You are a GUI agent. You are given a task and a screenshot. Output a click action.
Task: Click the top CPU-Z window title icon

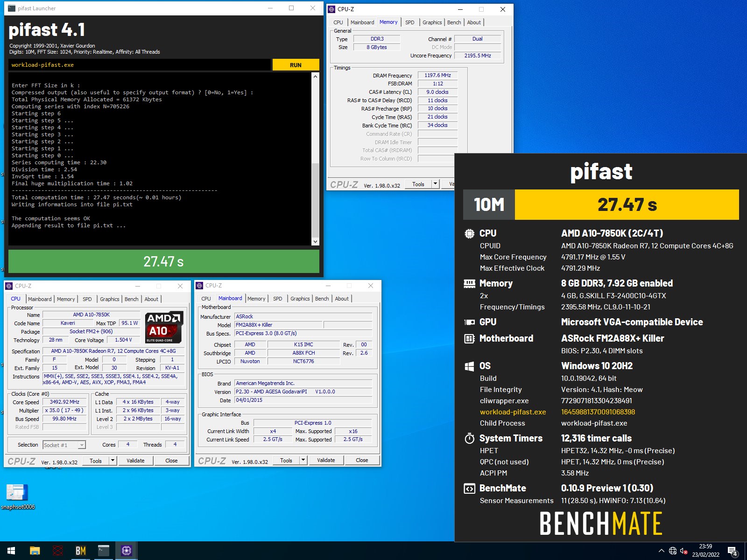[331, 9]
